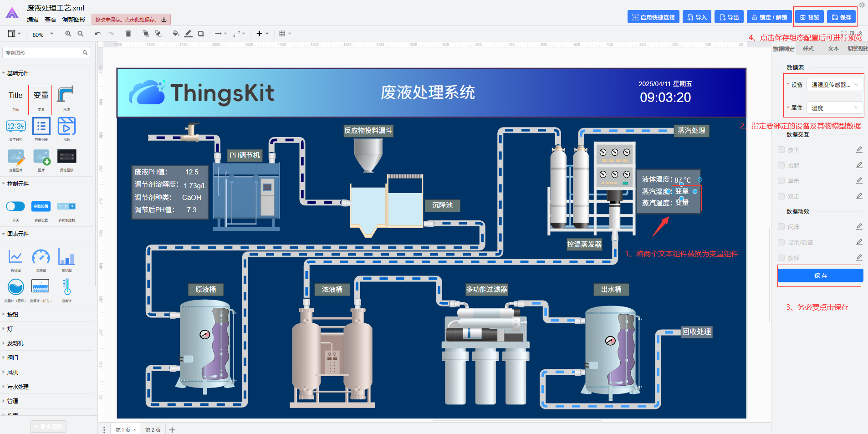This screenshot has height=434, width=868.
Task: Pick the 开关 switch control element
Action: [x=15, y=210]
